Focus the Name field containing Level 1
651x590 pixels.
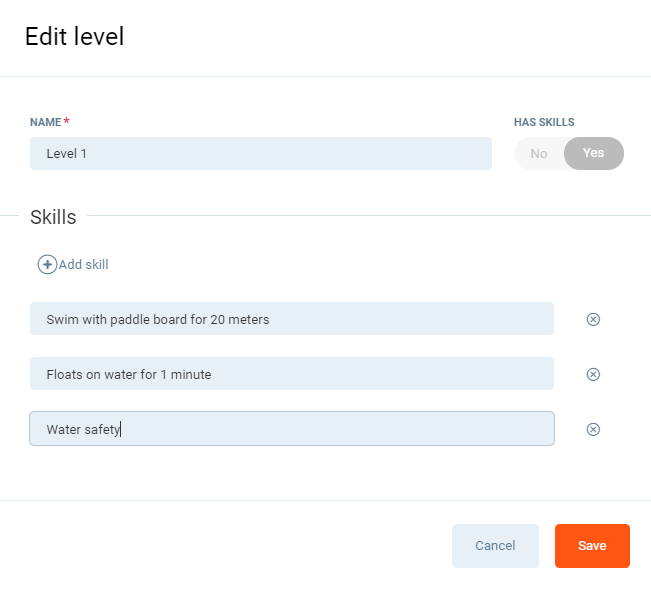(x=260, y=154)
